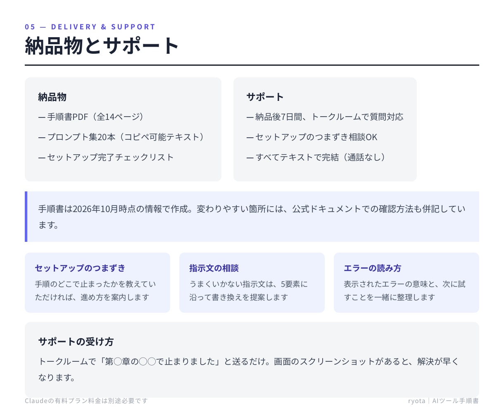This screenshot has width=504, height=420.
Task: Click the paragraph starting 'トークルームで「第〇章の'
Action: [249, 370]
